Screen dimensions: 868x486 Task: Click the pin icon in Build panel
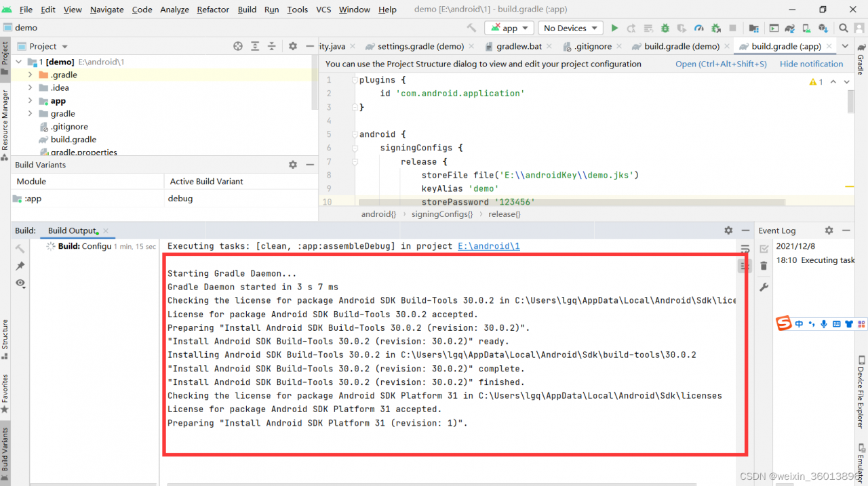pos(20,266)
